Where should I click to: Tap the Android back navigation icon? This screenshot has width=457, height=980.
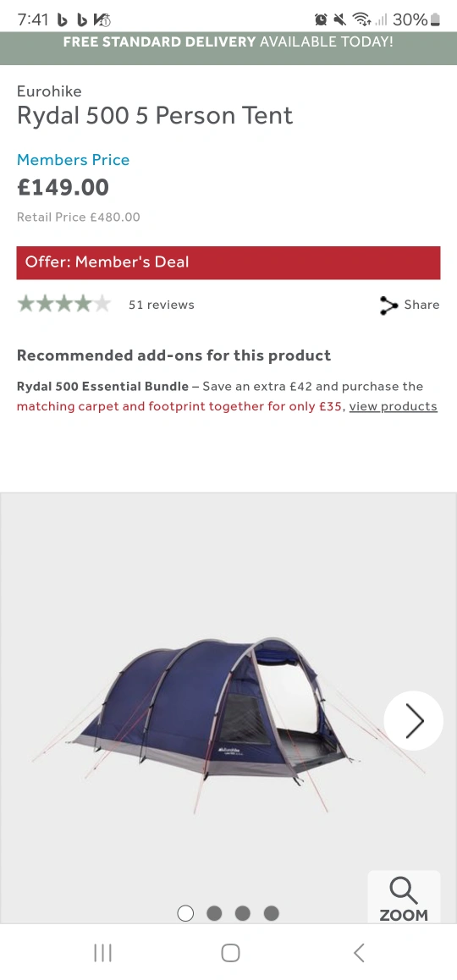(358, 953)
